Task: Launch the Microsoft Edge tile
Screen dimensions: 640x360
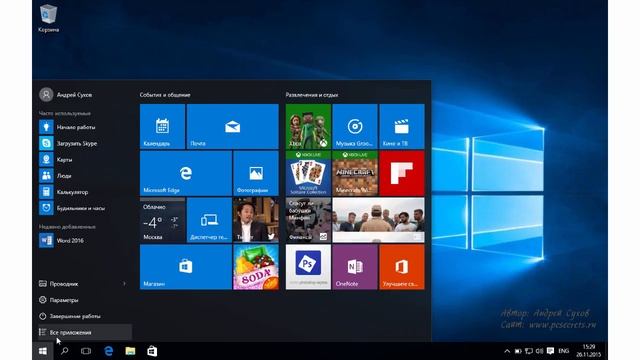Action: [186, 173]
